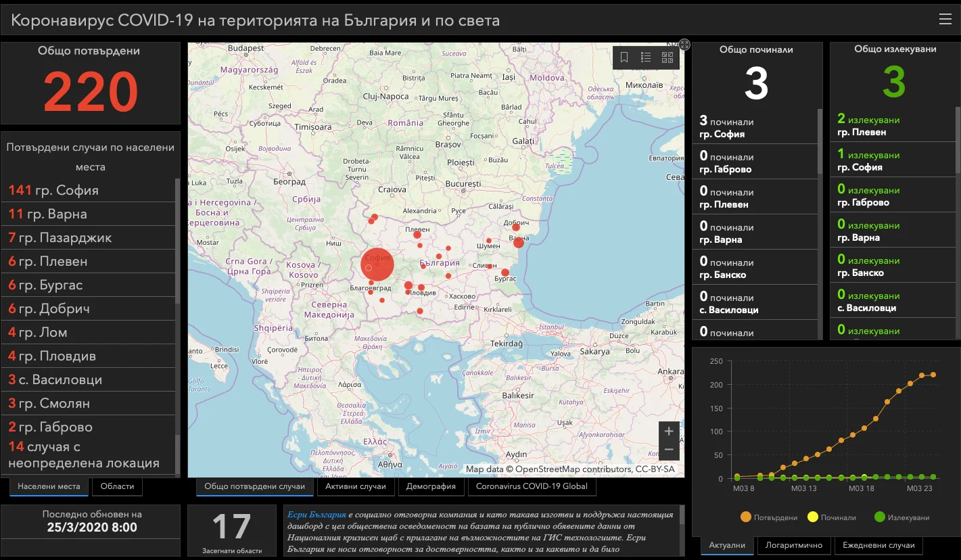The height and width of the screenshot is (560, 961).
Task: Open map bookmarks icon
Action: [624, 57]
